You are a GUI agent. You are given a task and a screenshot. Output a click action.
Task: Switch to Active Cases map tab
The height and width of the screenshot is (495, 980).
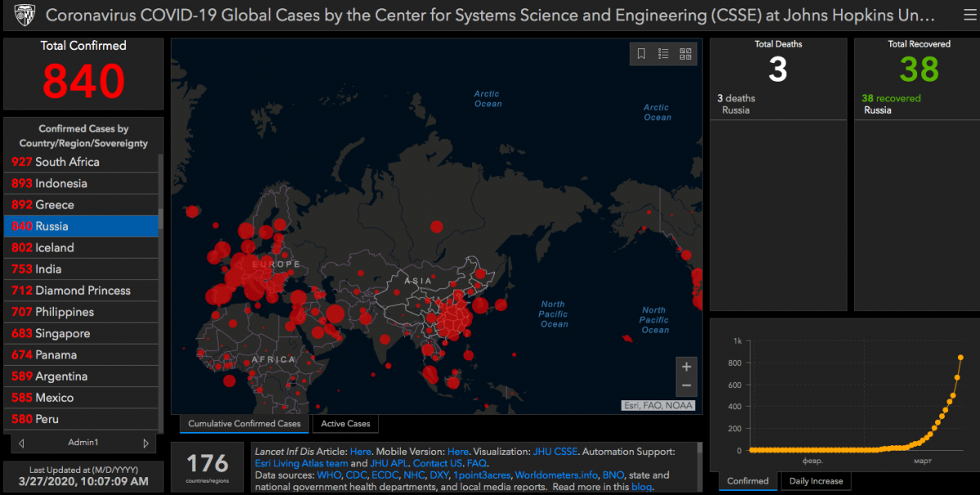click(x=345, y=424)
